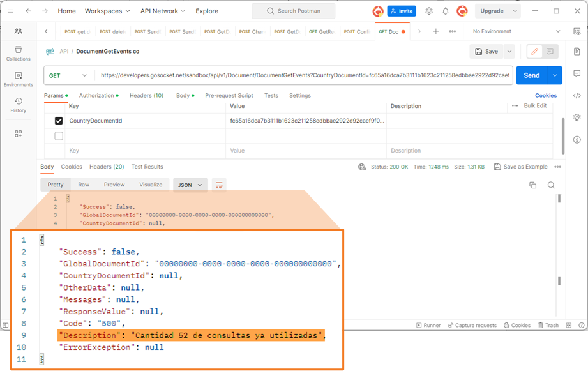Expand the API Network dropdown
Image resolution: width=588 pixels, height=371 pixels.
163,11
